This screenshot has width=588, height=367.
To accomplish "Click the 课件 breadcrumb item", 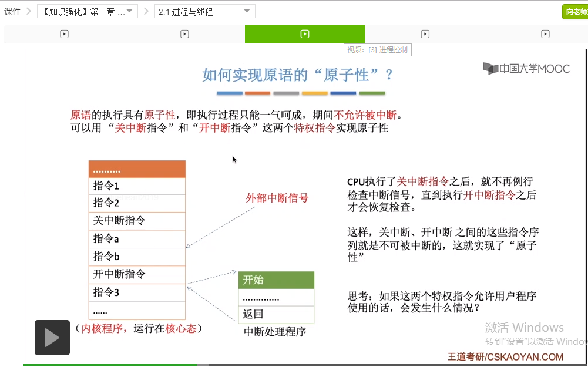I will pyautogui.click(x=12, y=11).
